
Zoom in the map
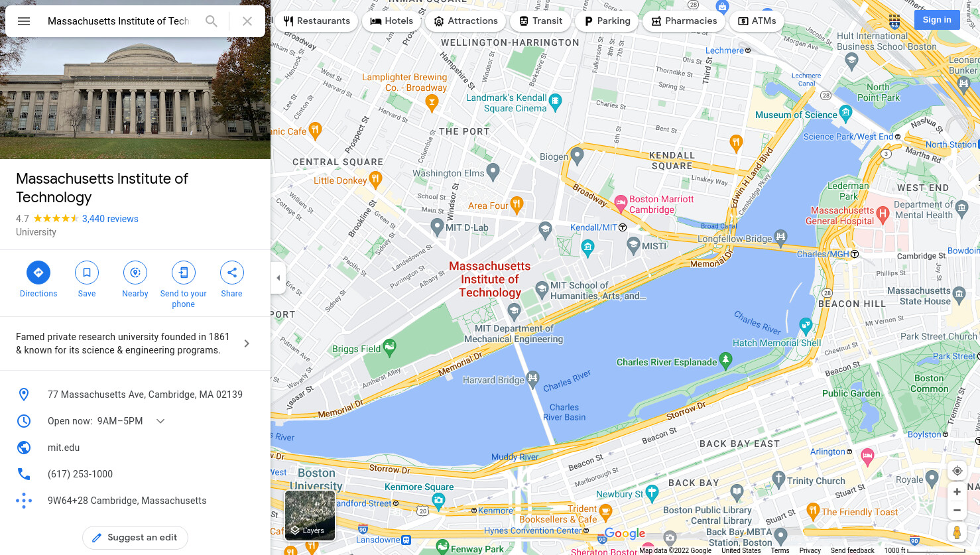click(957, 492)
